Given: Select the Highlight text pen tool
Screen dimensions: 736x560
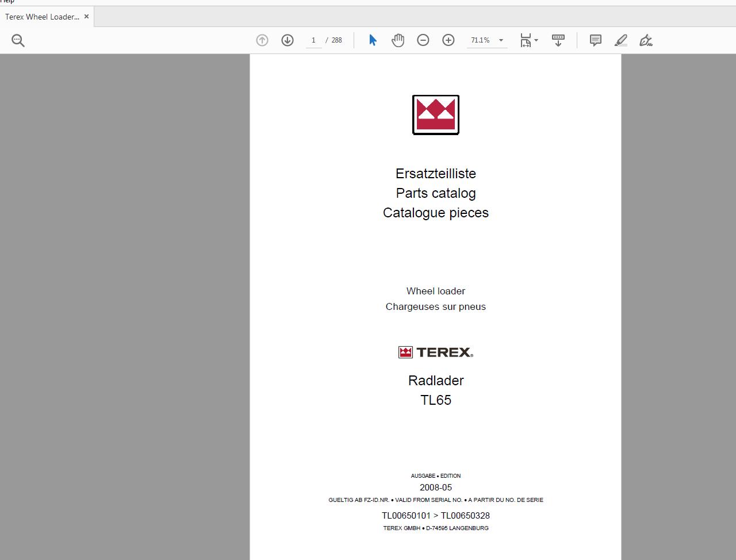Looking at the screenshot, I should pos(621,40).
